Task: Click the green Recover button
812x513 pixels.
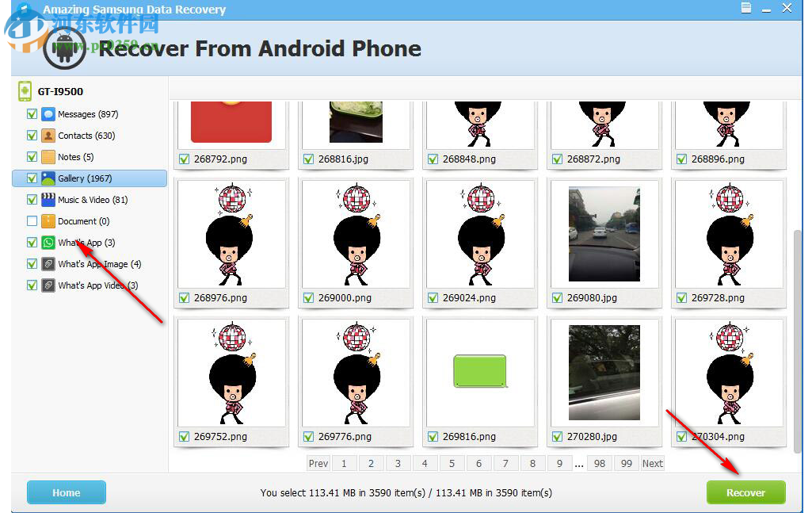Action: pos(745,493)
